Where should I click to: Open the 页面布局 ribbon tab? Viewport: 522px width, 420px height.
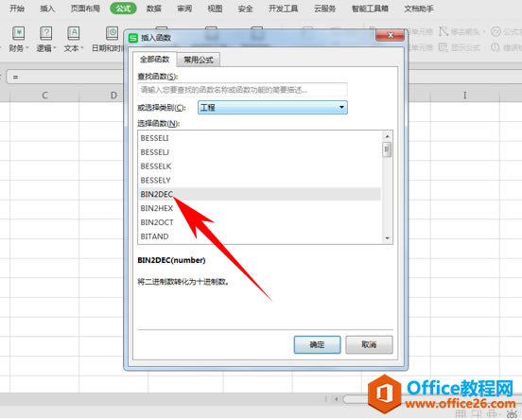click(x=85, y=9)
